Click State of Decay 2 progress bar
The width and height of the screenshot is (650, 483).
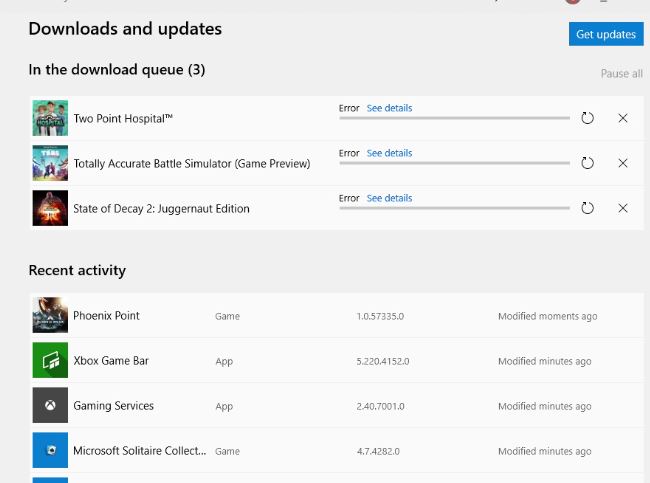pyautogui.click(x=454, y=208)
